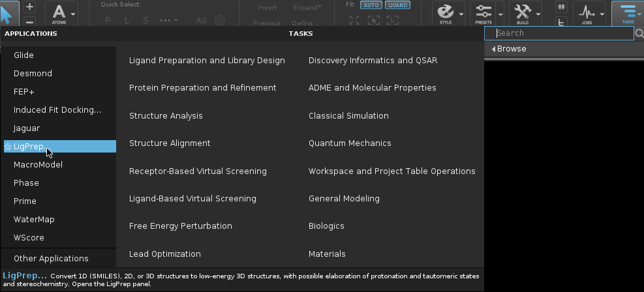Open the Jobs monitor icon

tap(587, 12)
